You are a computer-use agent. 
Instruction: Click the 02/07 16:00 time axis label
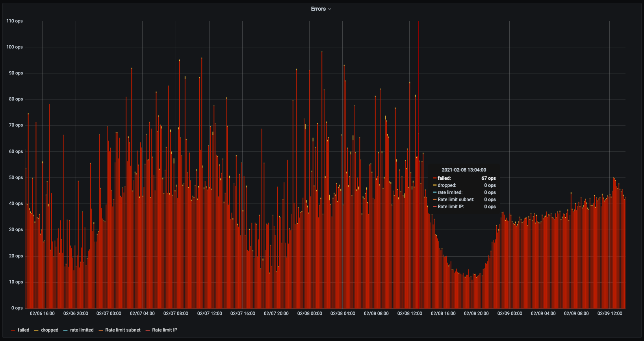coord(243,313)
